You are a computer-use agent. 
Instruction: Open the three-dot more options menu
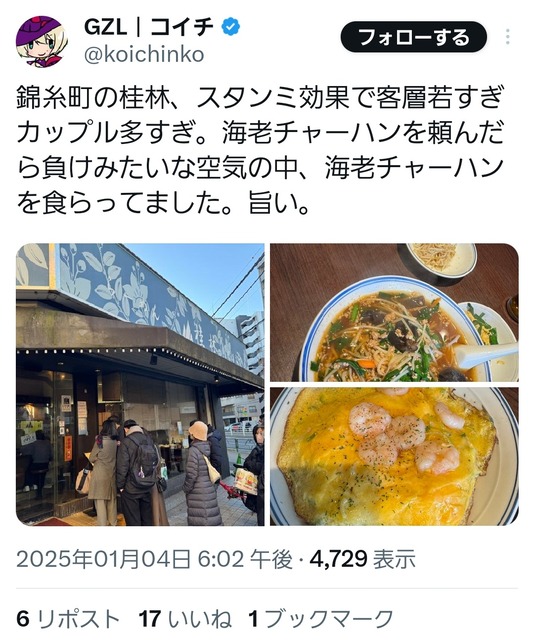pos(507,37)
